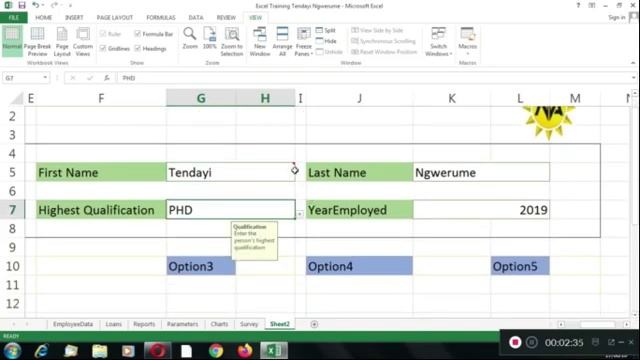Expand the Name Box dropdown

[45, 78]
